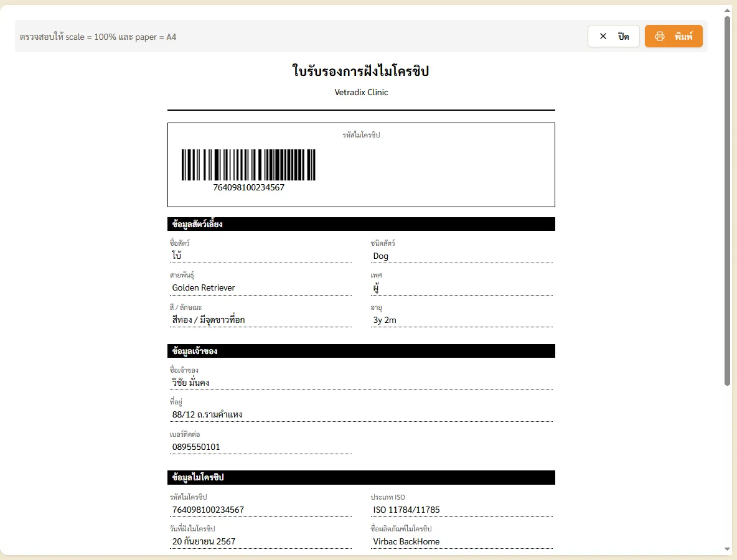Click the color value สีทอง / มีจุดขาวที่อก

[x=209, y=319]
